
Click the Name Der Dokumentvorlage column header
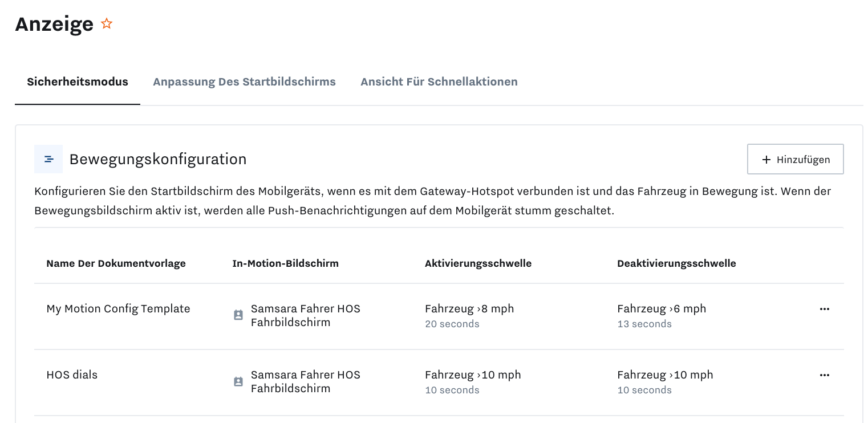116,263
